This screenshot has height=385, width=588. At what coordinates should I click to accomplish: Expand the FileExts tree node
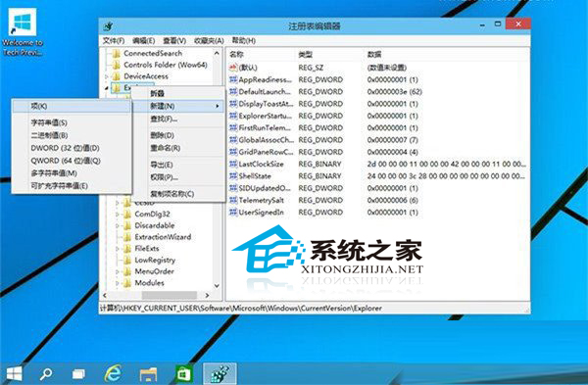[x=118, y=249]
